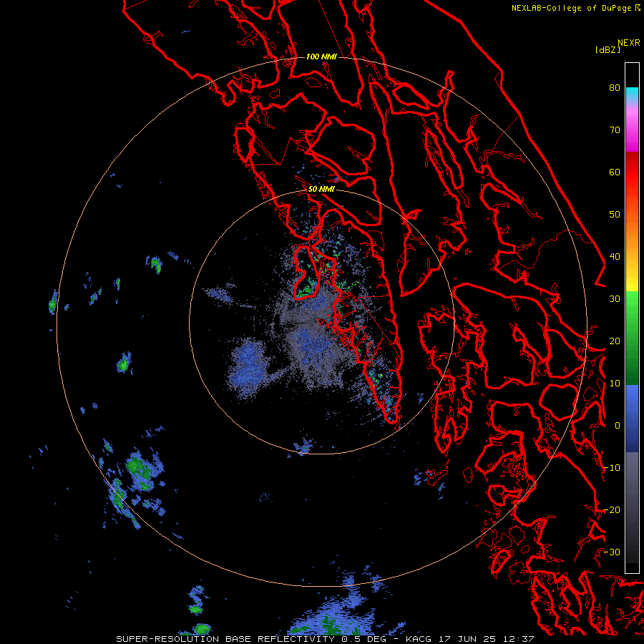
Task: Click the dBZ unit label above the color scale
Action: 608,49
